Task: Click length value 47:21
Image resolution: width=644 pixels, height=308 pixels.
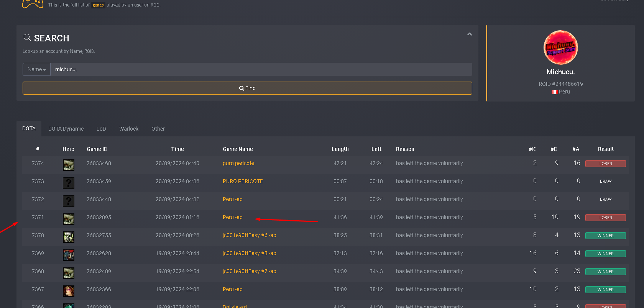Action: point(340,163)
